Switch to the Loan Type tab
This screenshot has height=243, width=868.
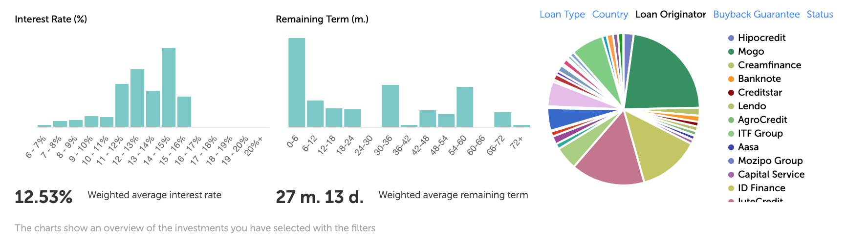pos(562,15)
